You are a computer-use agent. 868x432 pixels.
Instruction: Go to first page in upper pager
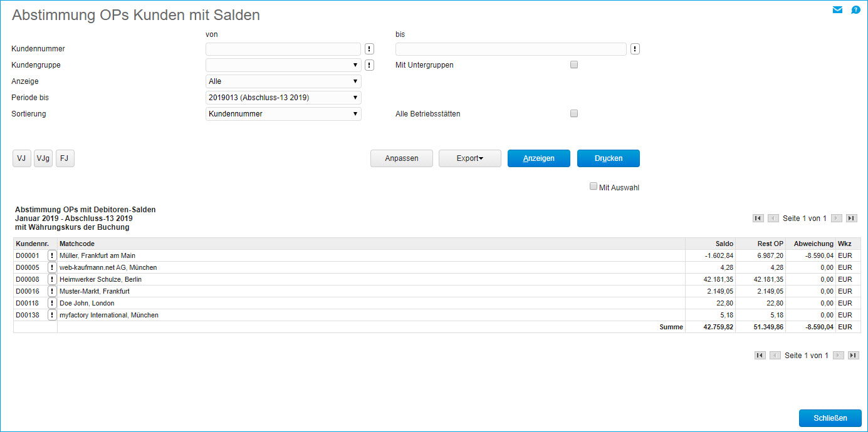click(758, 219)
